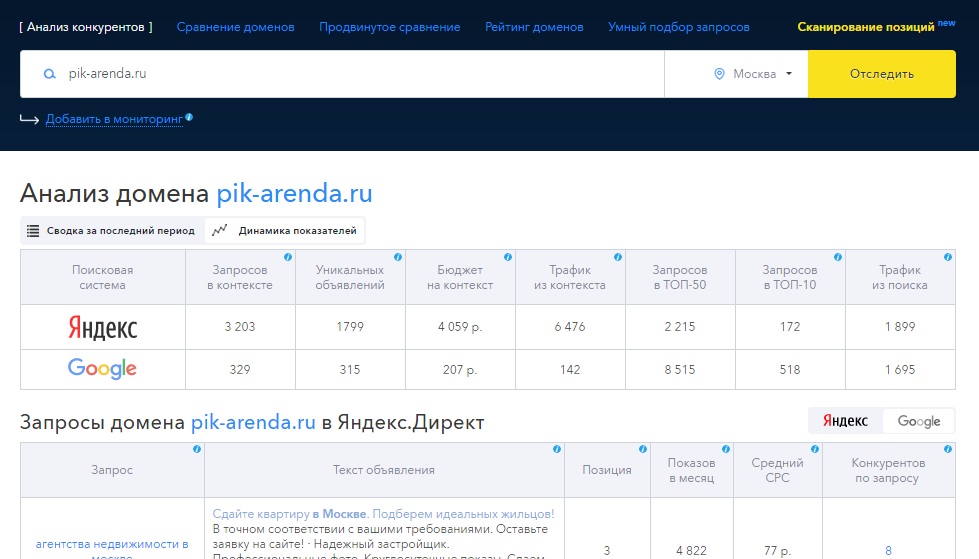Click Google Трафик из поиска value 1 695
The width and height of the screenshot is (979, 559).
pyautogui.click(x=900, y=370)
